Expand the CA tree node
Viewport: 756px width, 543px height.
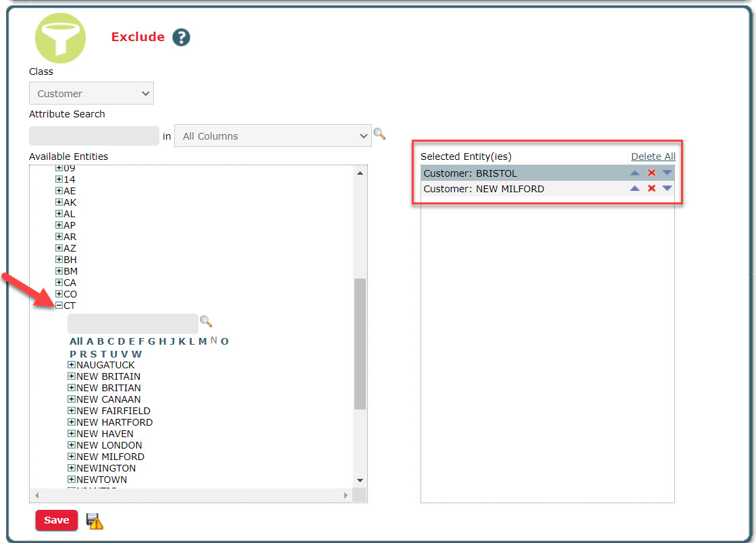[x=59, y=283]
